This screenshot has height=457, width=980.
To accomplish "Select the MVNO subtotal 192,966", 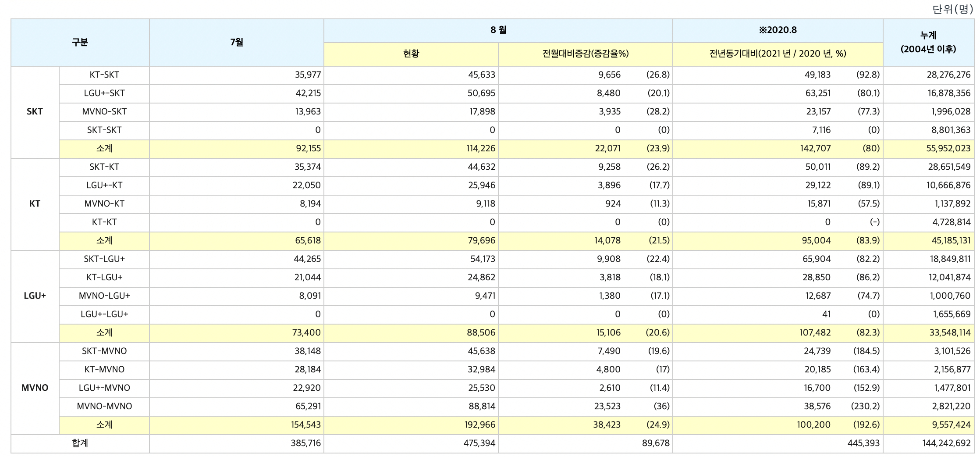I will tap(480, 425).
